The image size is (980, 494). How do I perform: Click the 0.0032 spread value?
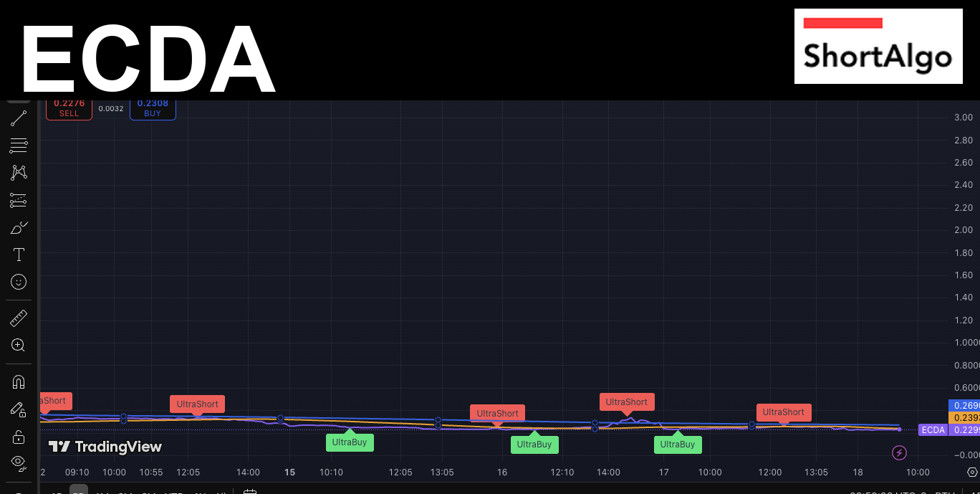click(x=111, y=109)
